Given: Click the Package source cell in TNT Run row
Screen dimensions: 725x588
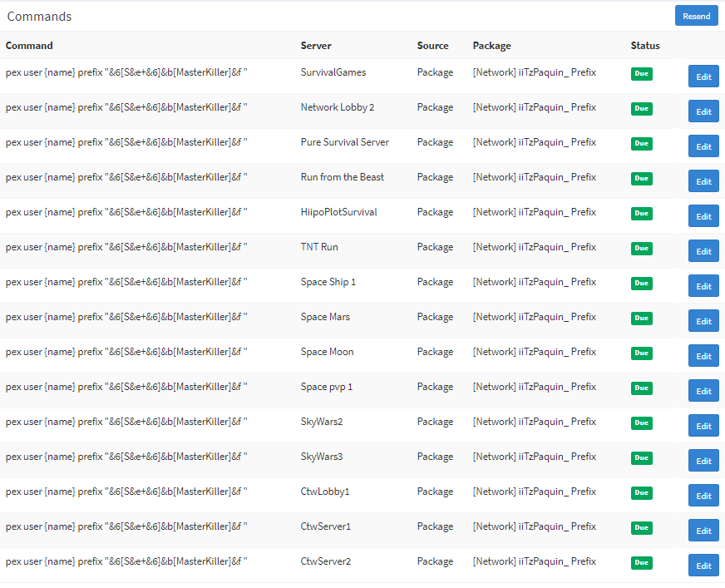Looking at the screenshot, I should pyautogui.click(x=435, y=247).
